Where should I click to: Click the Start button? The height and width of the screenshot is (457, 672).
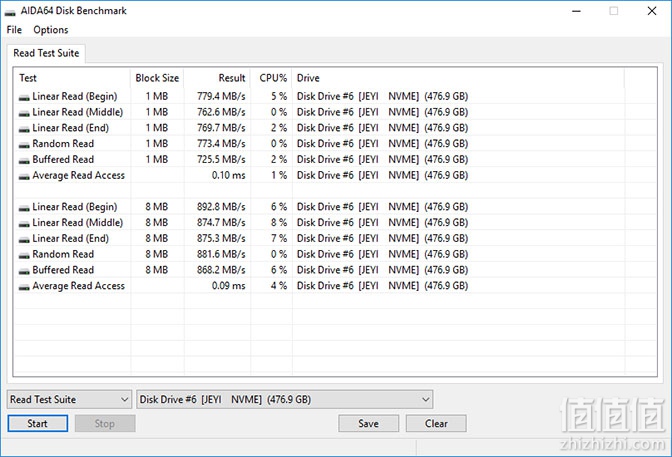click(38, 424)
